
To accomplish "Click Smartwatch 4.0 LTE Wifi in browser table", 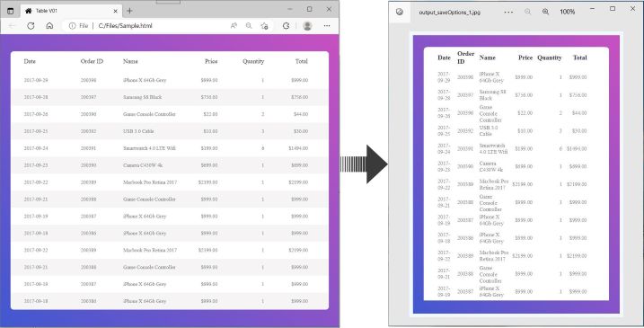I will [149, 148].
